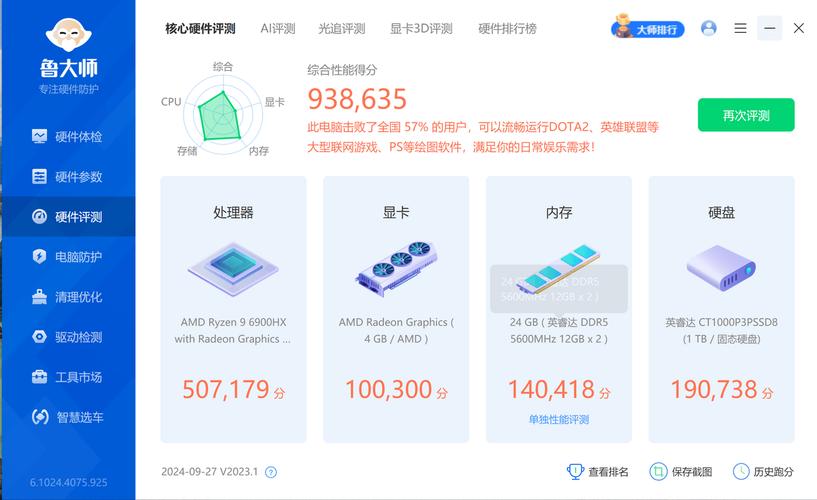Viewport: 817px width, 500px height.
Task: Click the version help question-mark icon
Action: click(x=271, y=472)
